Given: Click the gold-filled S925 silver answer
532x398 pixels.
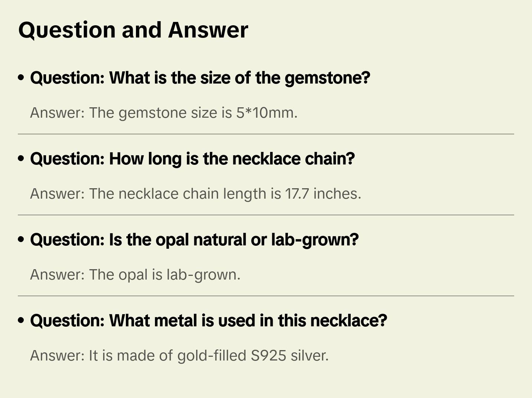Looking at the screenshot, I should click(179, 356).
